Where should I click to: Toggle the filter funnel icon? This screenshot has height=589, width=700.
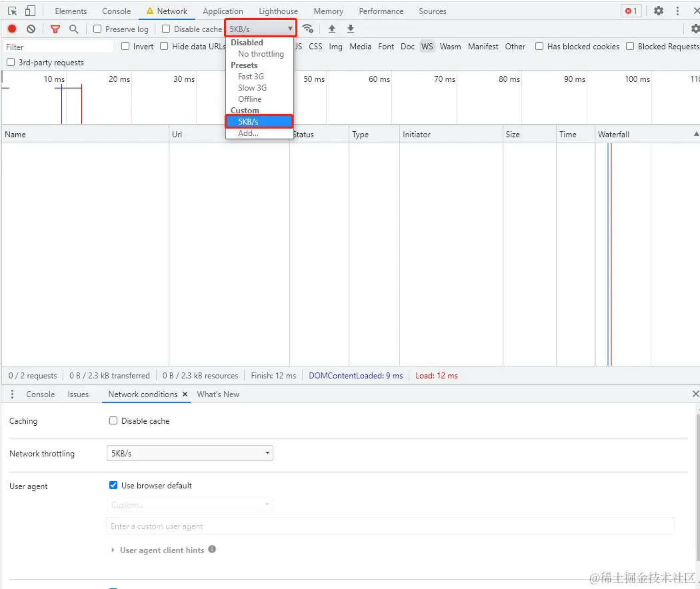point(55,29)
